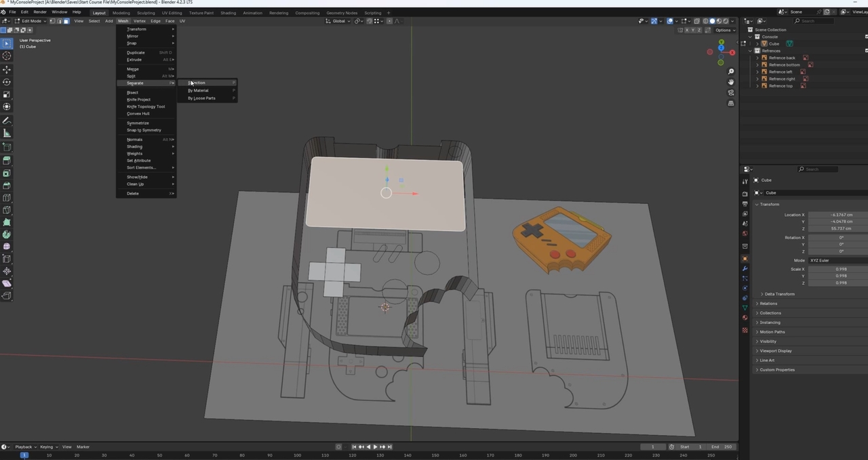Choose the Measure tool
This screenshot has width=868, height=460.
7,133
